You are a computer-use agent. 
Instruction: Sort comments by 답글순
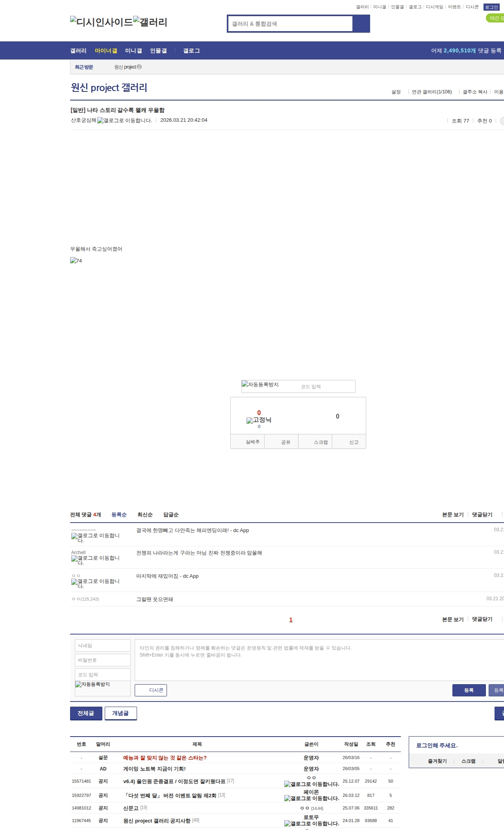(171, 515)
